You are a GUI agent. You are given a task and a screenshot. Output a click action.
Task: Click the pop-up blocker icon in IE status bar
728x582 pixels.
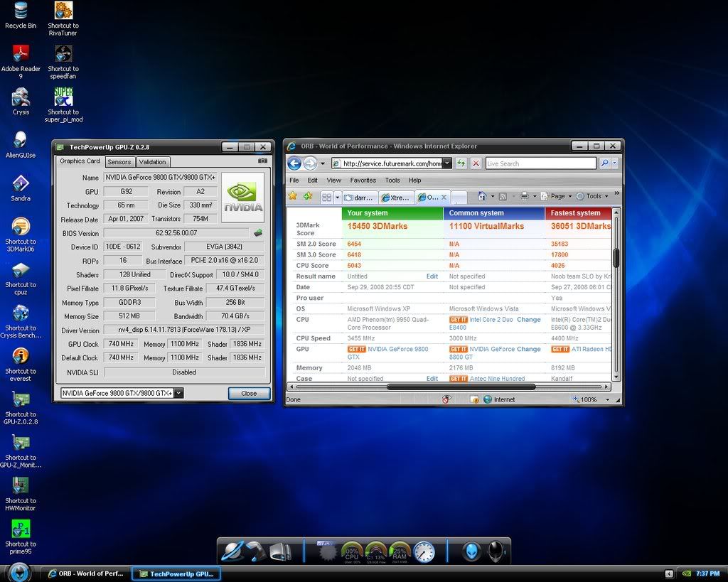pyautogui.click(x=446, y=399)
